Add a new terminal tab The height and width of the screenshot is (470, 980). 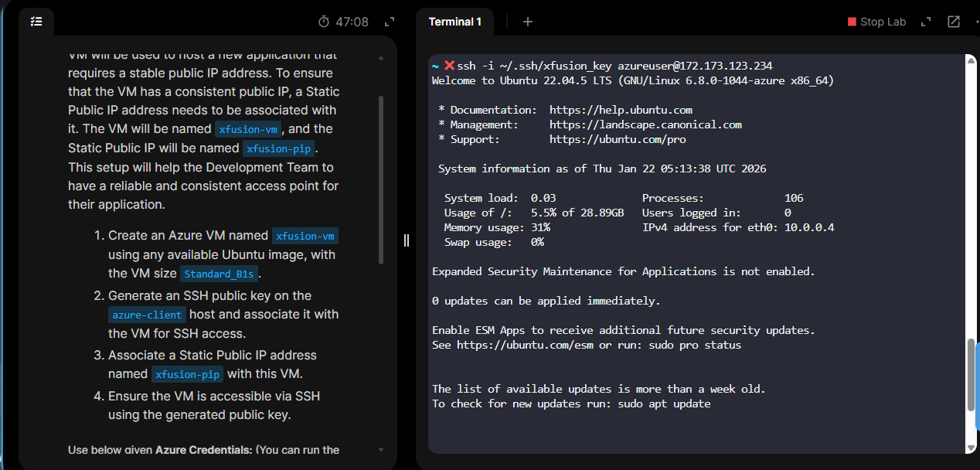[x=528, y=22]
